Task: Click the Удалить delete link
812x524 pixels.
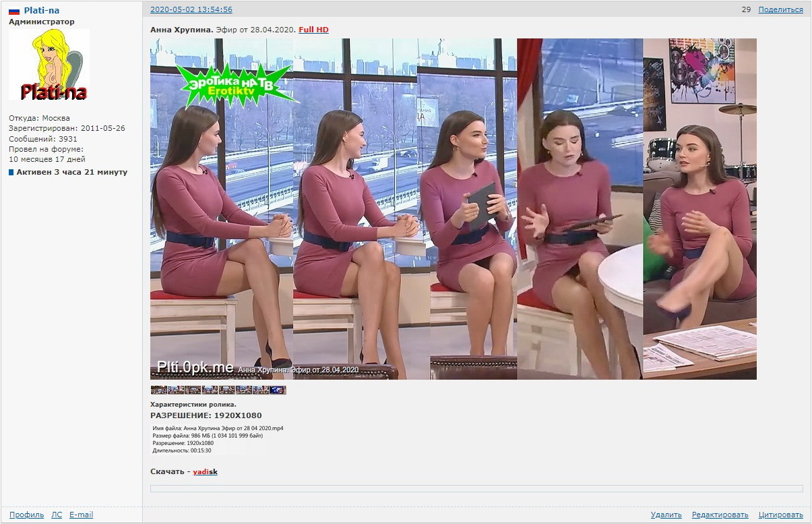Action: pos(666,515)
